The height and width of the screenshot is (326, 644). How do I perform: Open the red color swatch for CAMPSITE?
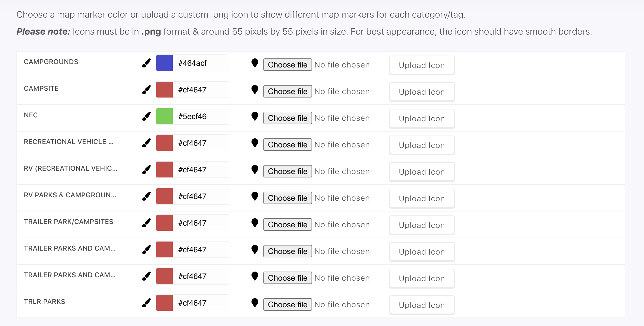coord(165,90)
